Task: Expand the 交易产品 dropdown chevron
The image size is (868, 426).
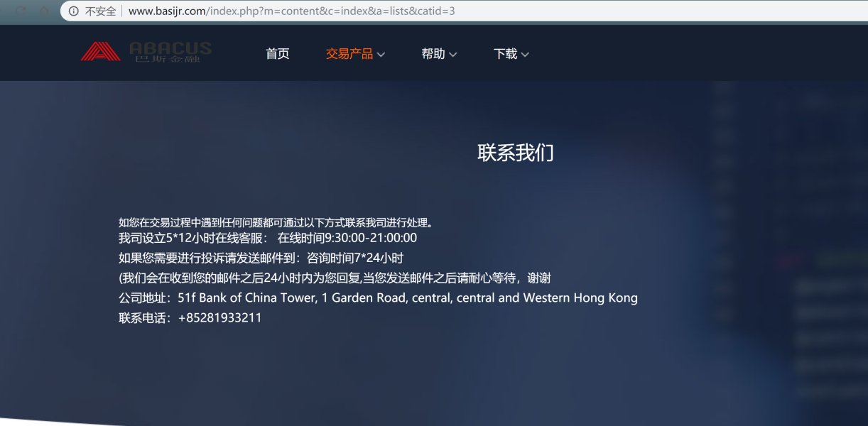Action: (x=381, y=55)
